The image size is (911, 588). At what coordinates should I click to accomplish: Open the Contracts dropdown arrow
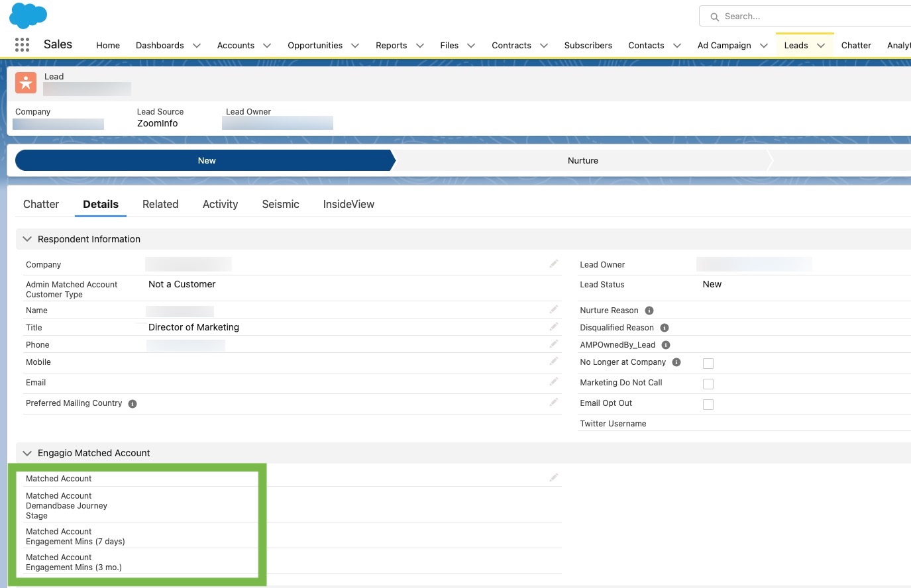[x=544, y=46]
